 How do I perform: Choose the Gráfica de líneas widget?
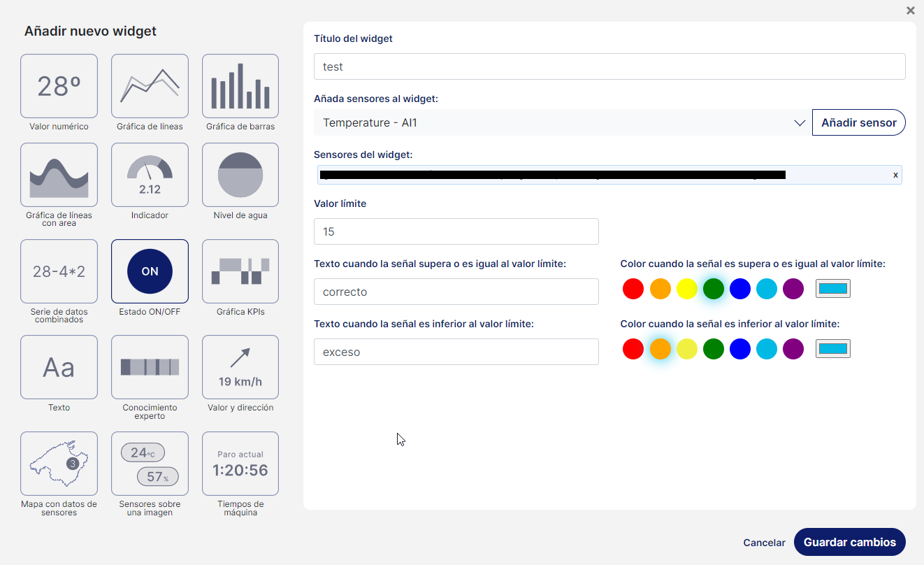point(150,86)
